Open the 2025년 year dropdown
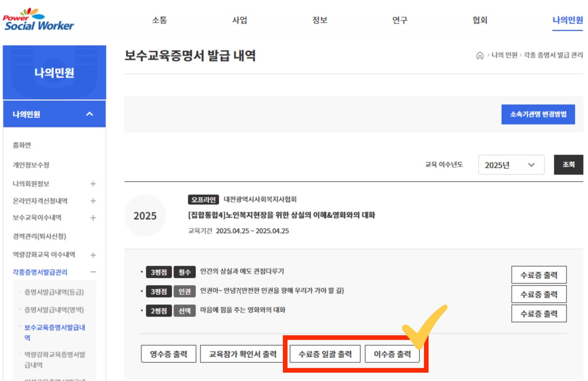 [511, 165]
